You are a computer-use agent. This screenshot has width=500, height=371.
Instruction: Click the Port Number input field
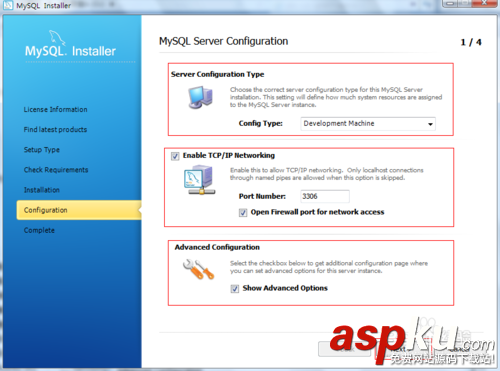coord(325,196)
